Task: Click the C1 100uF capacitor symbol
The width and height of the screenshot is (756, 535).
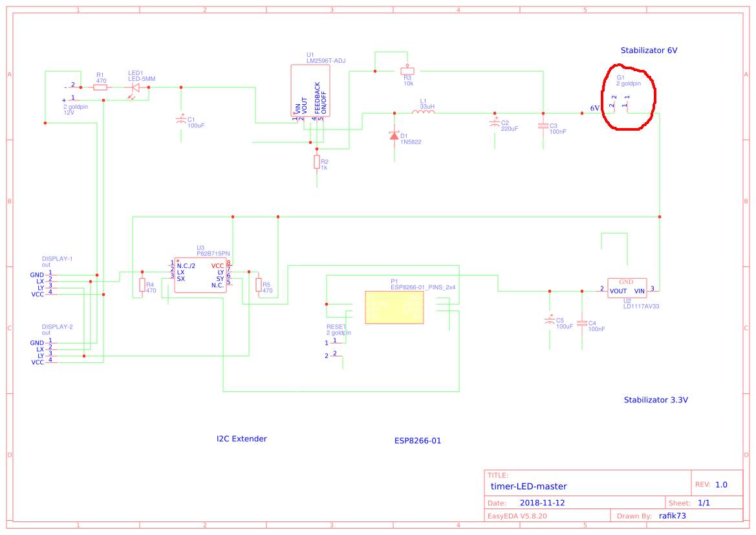Action: point(181,120)
